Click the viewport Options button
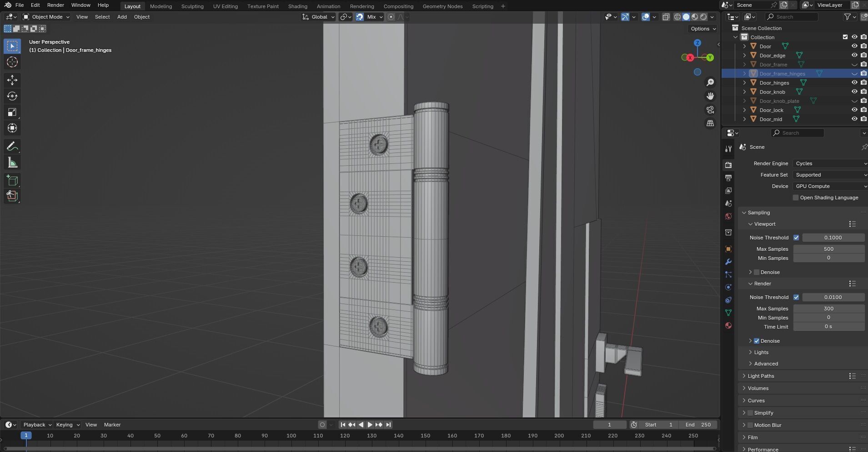Image resolution: width=868 pixels, height=452 pixels. tap(703, 29)
